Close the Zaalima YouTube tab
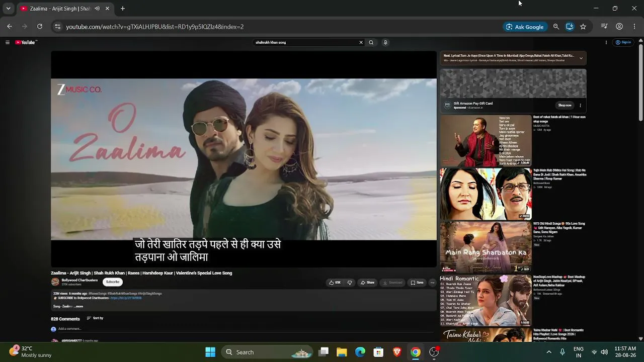The width and height of the screenshot is (644, 362). coord(107,9)
